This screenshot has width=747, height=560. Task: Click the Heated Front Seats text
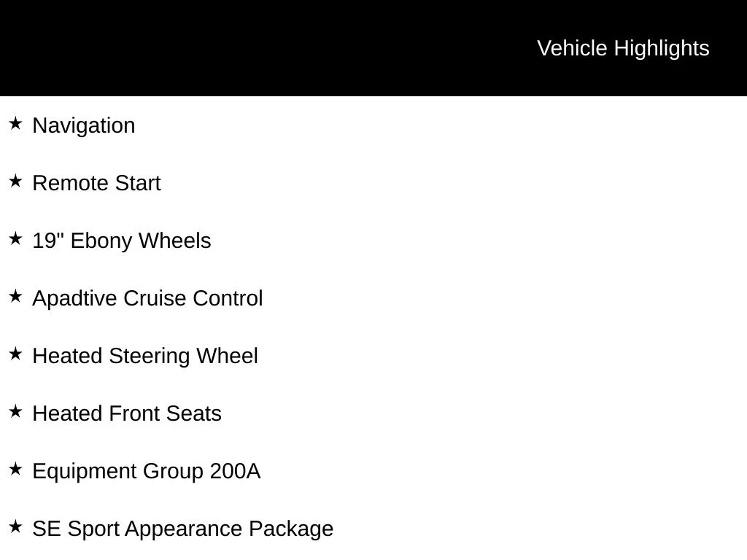(x=127, y=414)
